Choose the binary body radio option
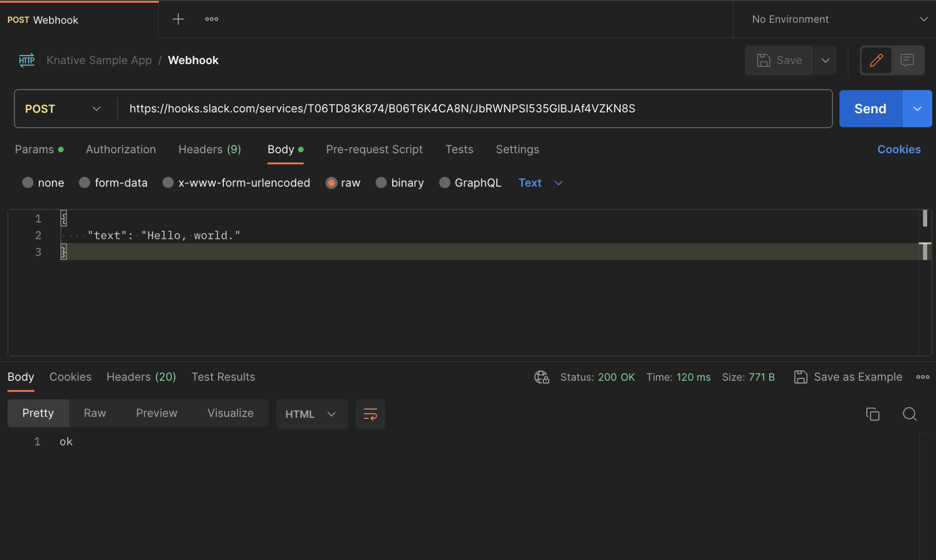This screenshot has height=560, width=936. [x=381, y=183]
